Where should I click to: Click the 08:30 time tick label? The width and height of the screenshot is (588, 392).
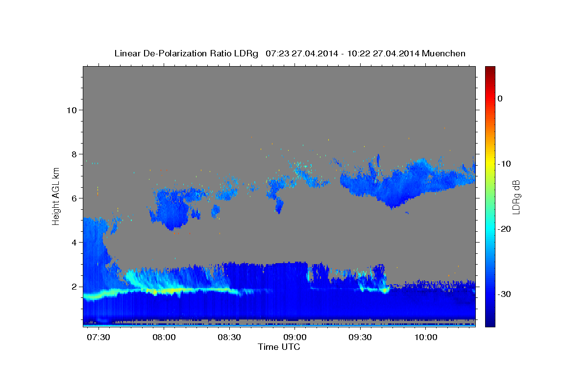pyautogui.click(x=230, y=338)
